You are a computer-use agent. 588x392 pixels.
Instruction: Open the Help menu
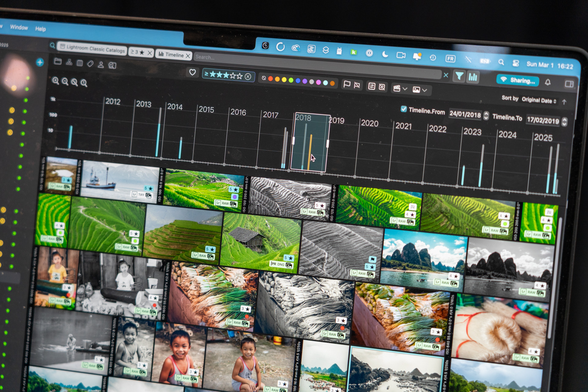click(40, 29)
